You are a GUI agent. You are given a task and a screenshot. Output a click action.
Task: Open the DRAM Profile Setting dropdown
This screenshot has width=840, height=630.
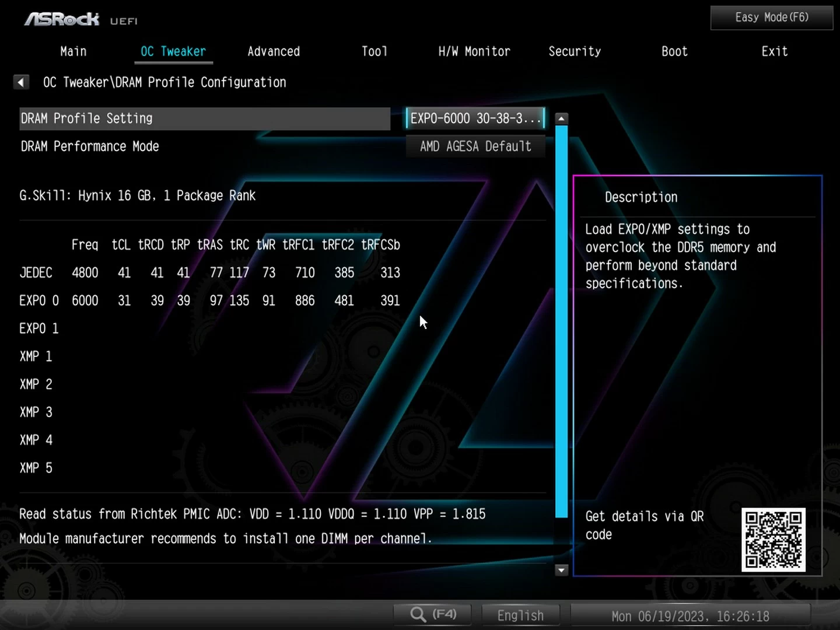click(475, 118)
